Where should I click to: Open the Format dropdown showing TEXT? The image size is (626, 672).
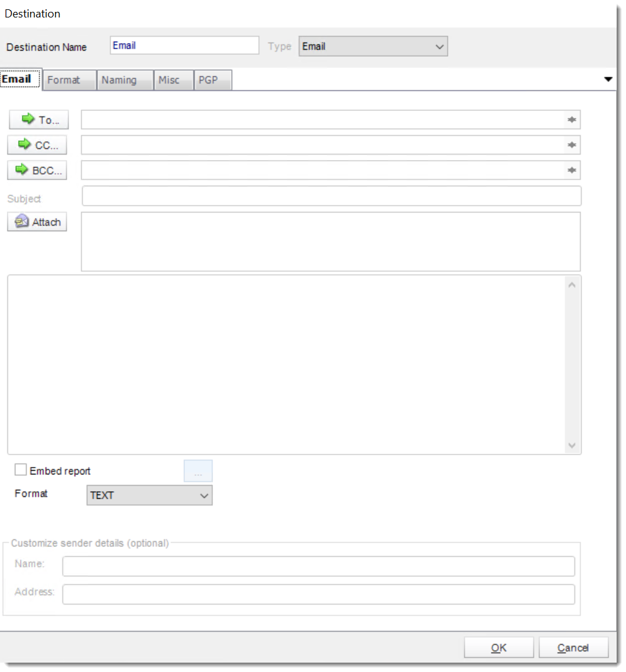pyautogui.click(x=149, y=495)
